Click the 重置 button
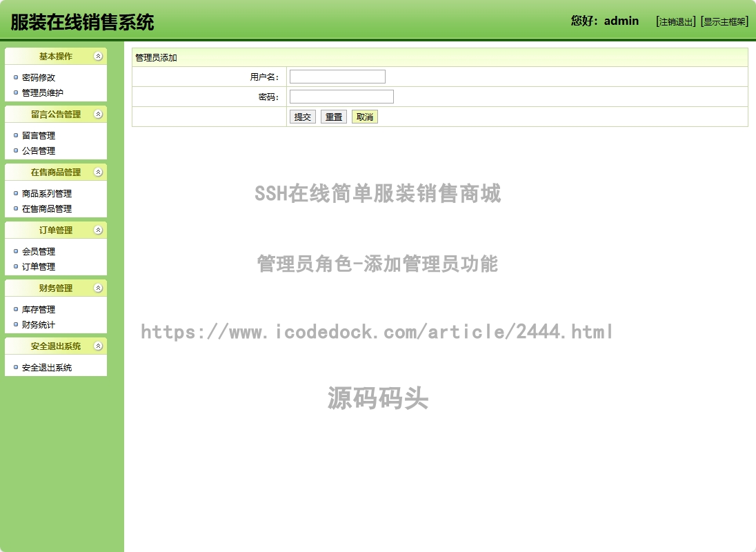The height and width of the screenshot is (552, 756). (x=334, y=117)
